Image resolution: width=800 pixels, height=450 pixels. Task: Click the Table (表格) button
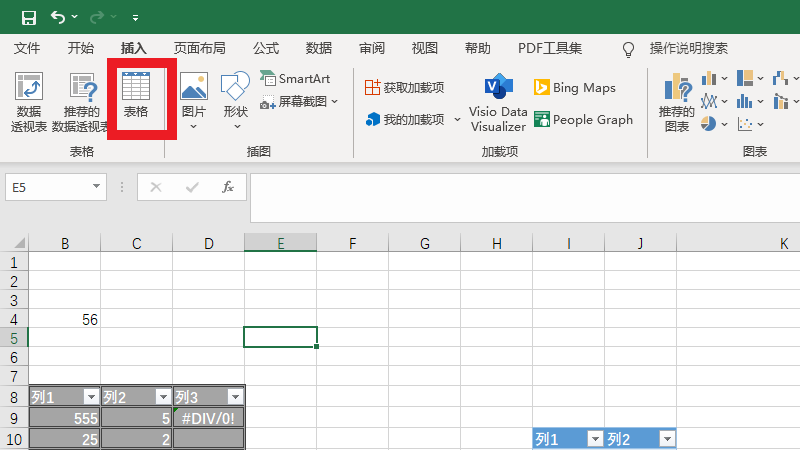(135, 98)
